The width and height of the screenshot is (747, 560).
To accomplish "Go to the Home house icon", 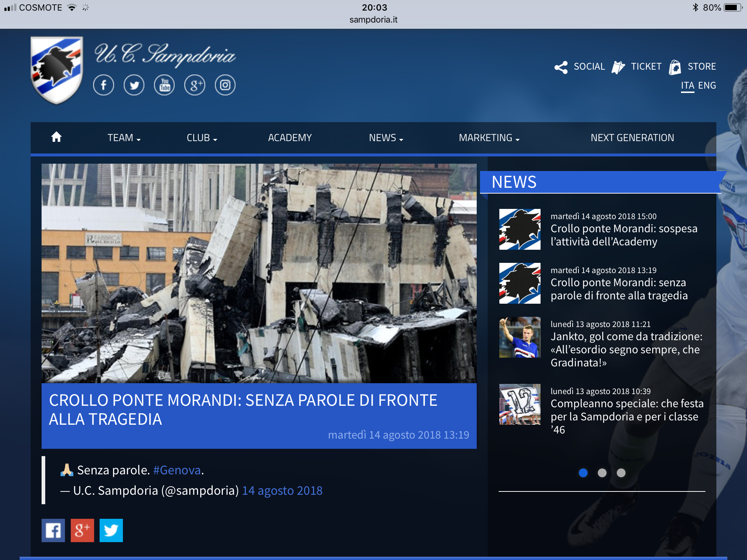I will 56,137.
